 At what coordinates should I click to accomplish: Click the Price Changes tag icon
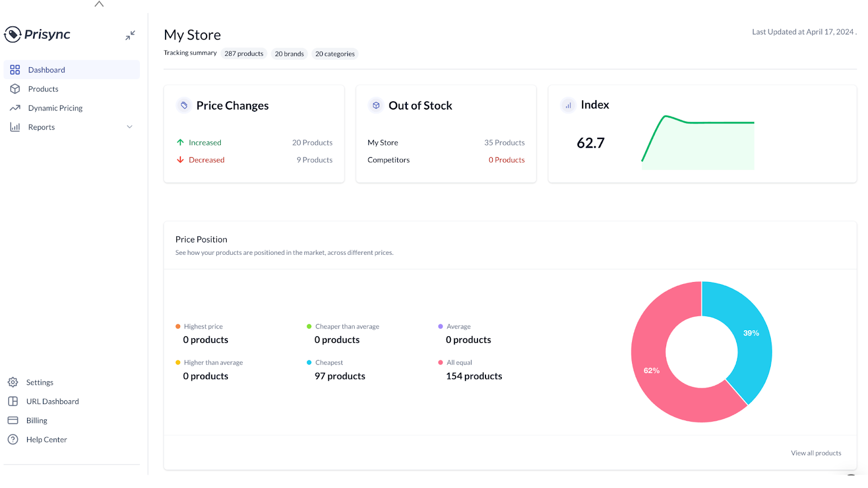click(x=184, y=105)
